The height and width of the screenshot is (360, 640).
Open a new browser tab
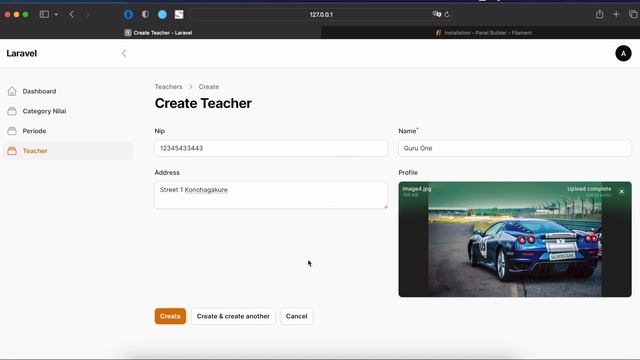click(616, 14)
